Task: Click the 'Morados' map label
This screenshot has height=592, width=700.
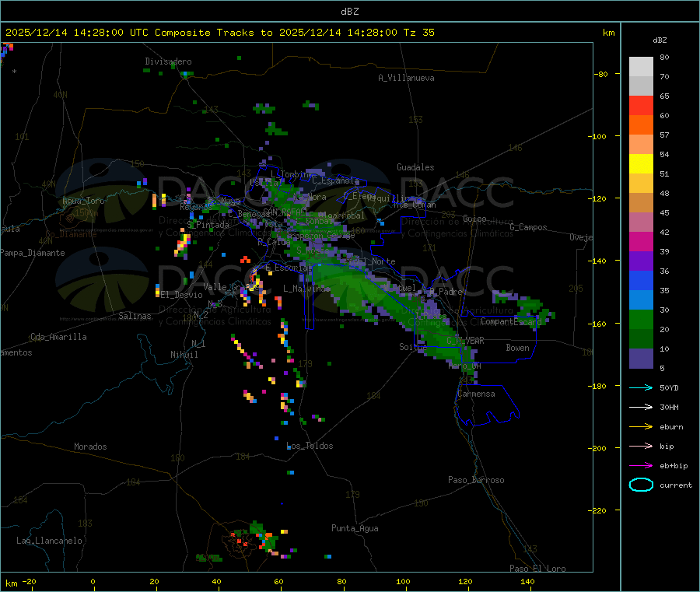Action: (x=90, y=447)
